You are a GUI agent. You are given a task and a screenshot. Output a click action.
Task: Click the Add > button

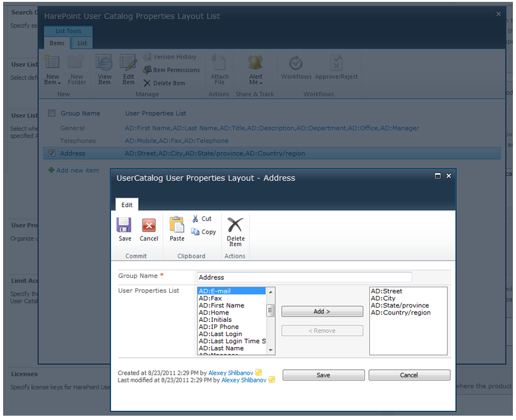click(322, 311)
